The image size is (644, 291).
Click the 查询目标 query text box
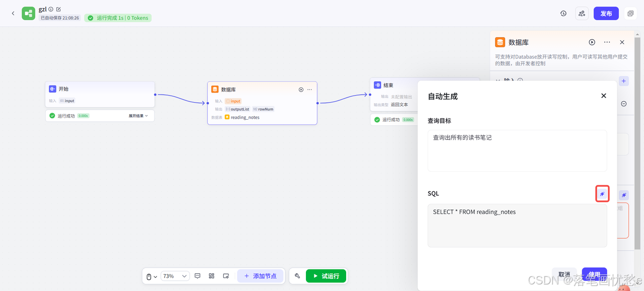tap(517, 150)
